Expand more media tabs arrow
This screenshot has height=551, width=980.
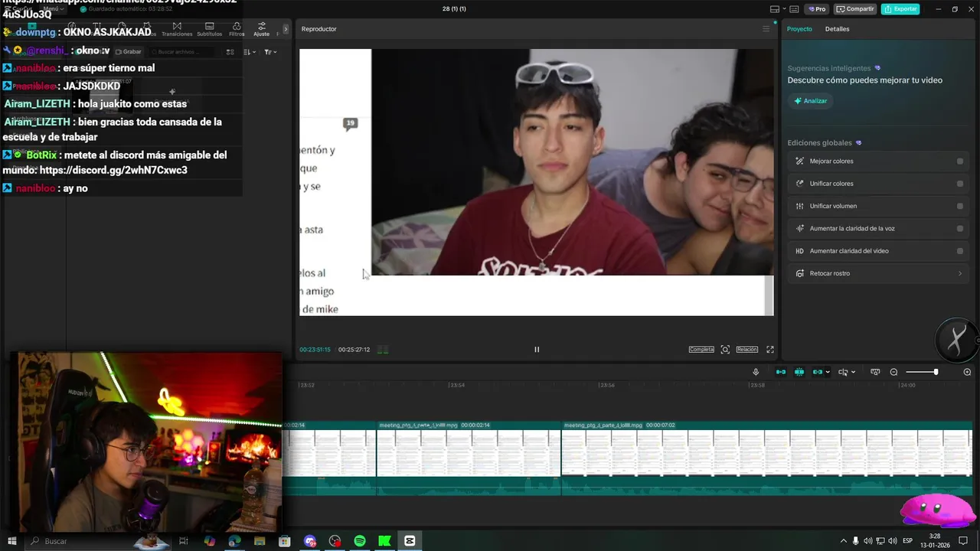click(x=286, y=29)
